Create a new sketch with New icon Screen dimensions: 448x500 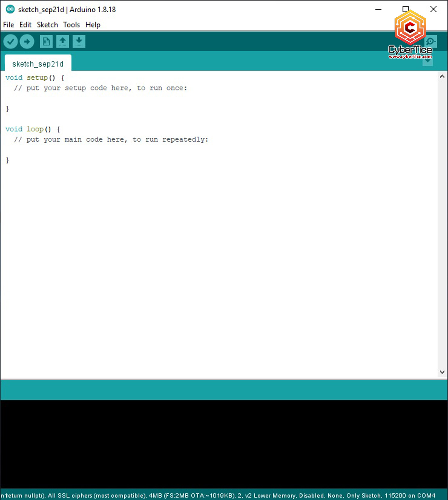46,42
